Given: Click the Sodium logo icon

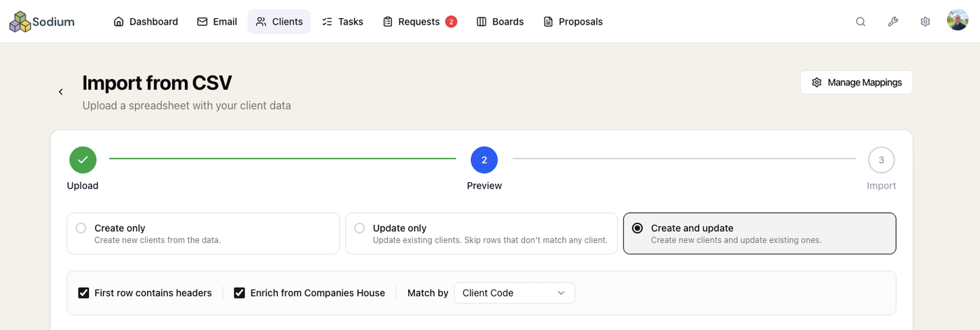Looking at the screenshot, I should (20, 22).
